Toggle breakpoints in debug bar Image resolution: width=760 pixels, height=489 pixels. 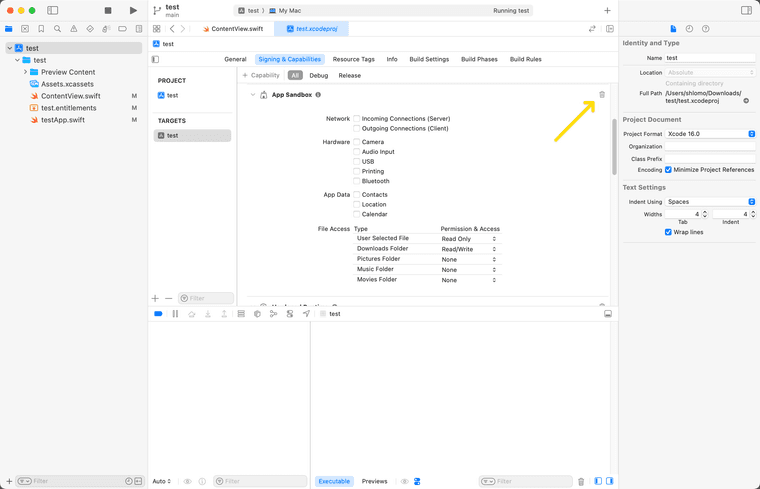coord(158,314)
